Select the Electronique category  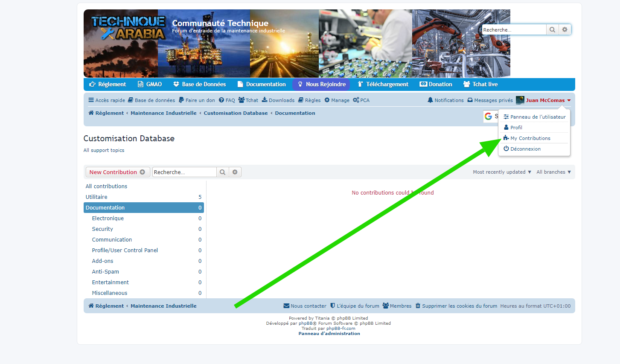(x=108, y=218)
